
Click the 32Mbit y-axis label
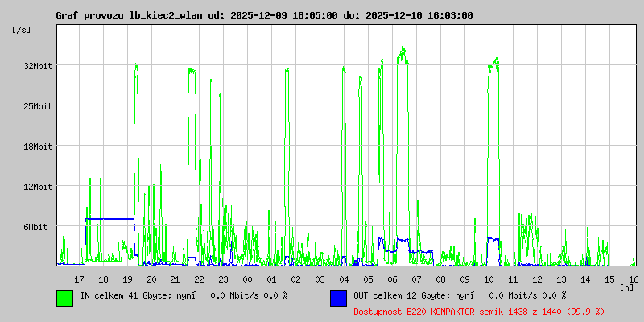[x=38, y=66]
